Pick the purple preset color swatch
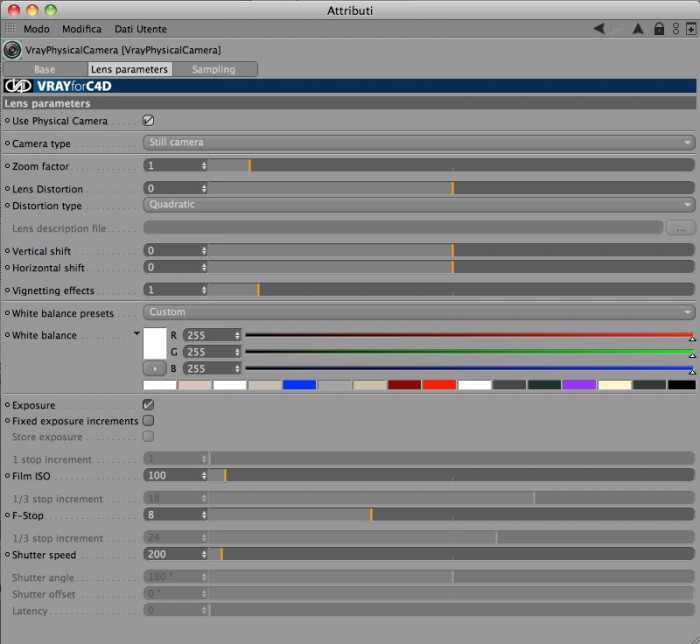The image size is (700, 644). 579,385
